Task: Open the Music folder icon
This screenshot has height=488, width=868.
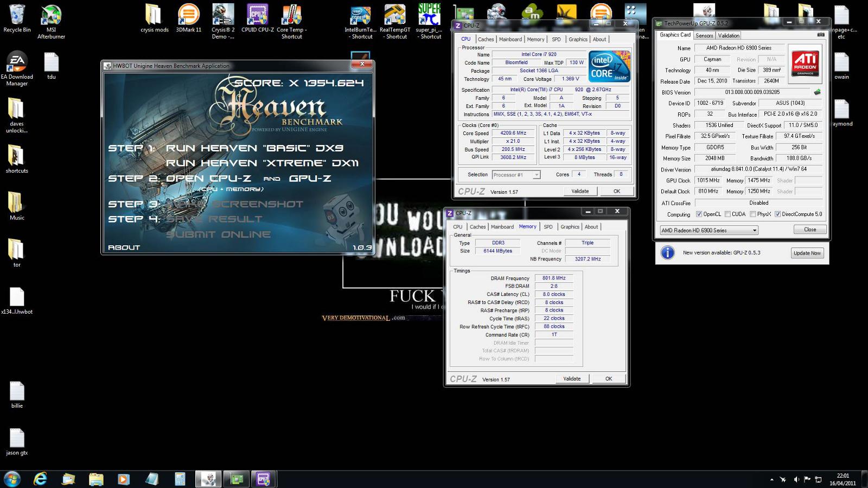Action: [17, 206]
